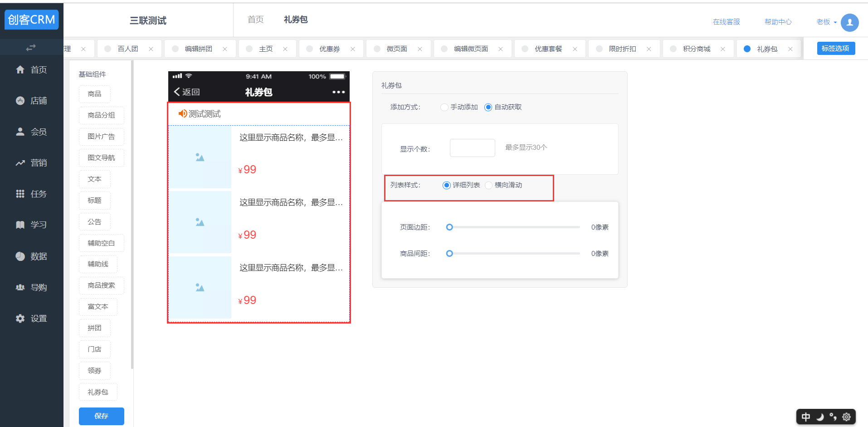868x427 pixels.
Task: Open the 数据 pie chart icon
Action: pyautogui.click(x=20, y=256)
